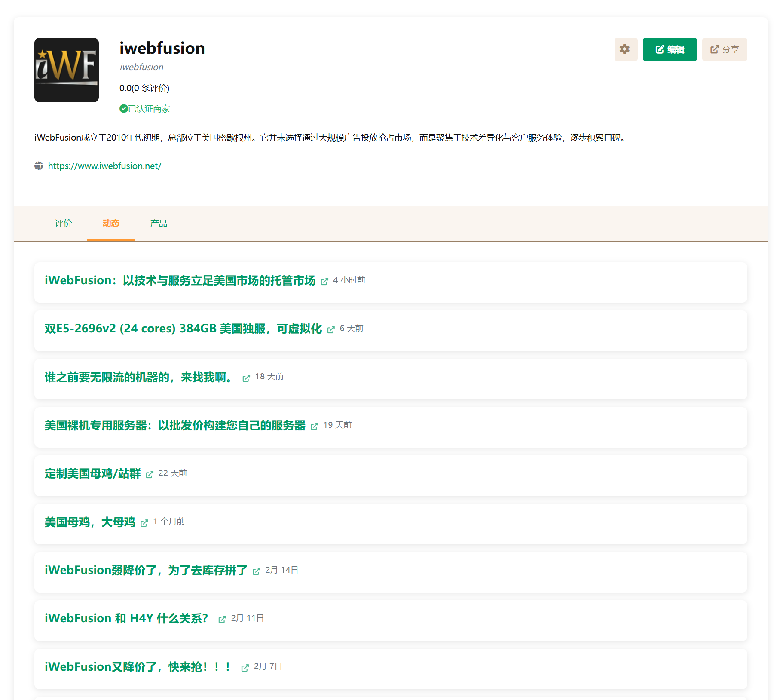Click external-link icon next to 2月 7日
780x700 pixels.
245,668
